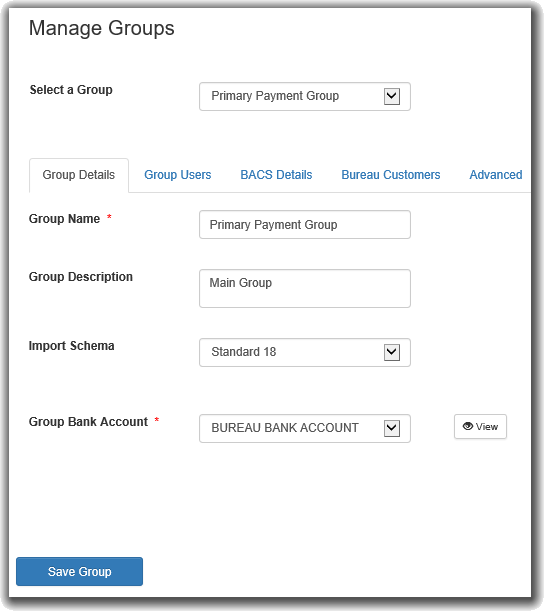Screen dimensions: 544x611
Task: Click inside the Group Description text area
Action: pos(305,288)
